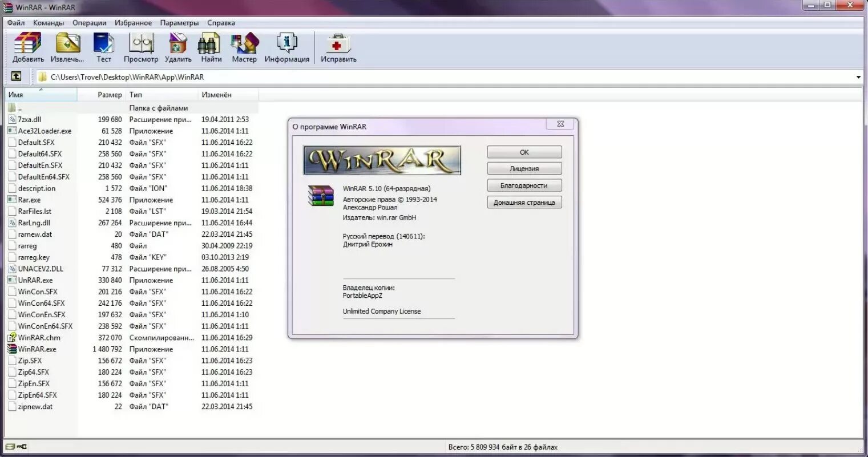Click the Домашняя страница button

point(523,202)
